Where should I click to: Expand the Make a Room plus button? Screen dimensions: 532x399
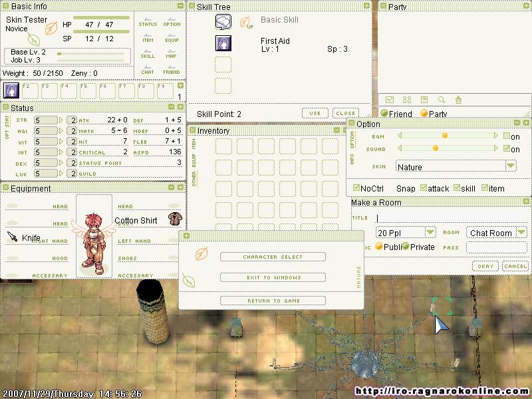[526, 201]
